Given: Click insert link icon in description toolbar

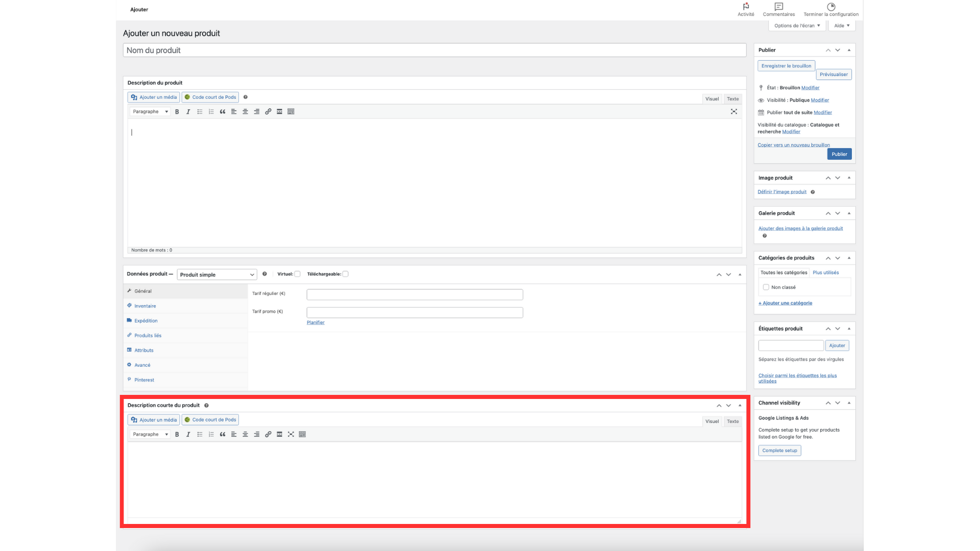Looking at the screenshot, I should pyautogui.click(x=268, y=112).
